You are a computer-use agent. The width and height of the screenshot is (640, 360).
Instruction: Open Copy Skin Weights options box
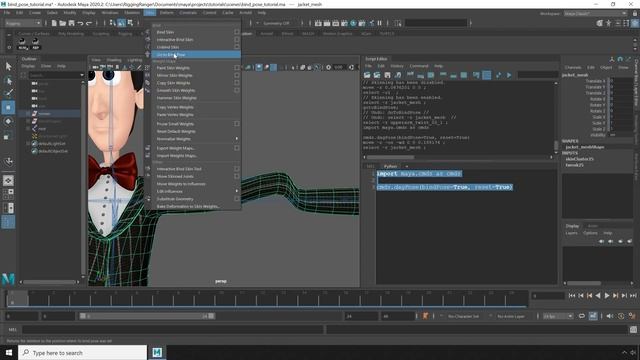(237, 83)
